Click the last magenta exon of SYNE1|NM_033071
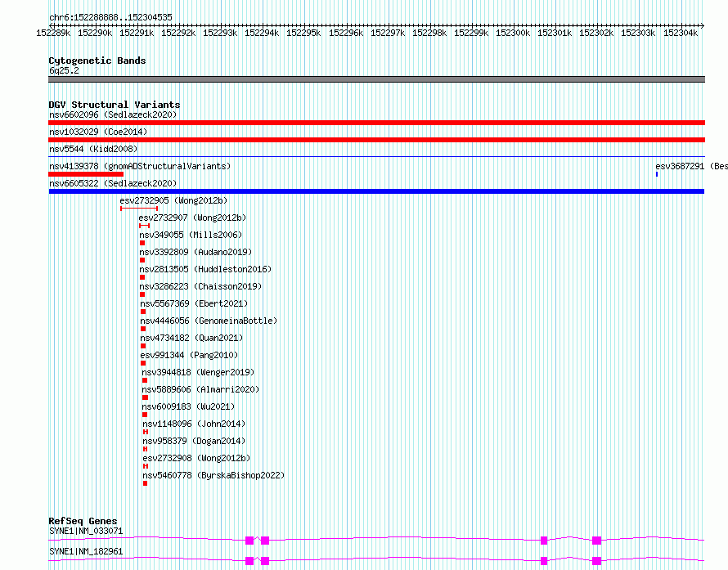728x570 pixels. 596,541
